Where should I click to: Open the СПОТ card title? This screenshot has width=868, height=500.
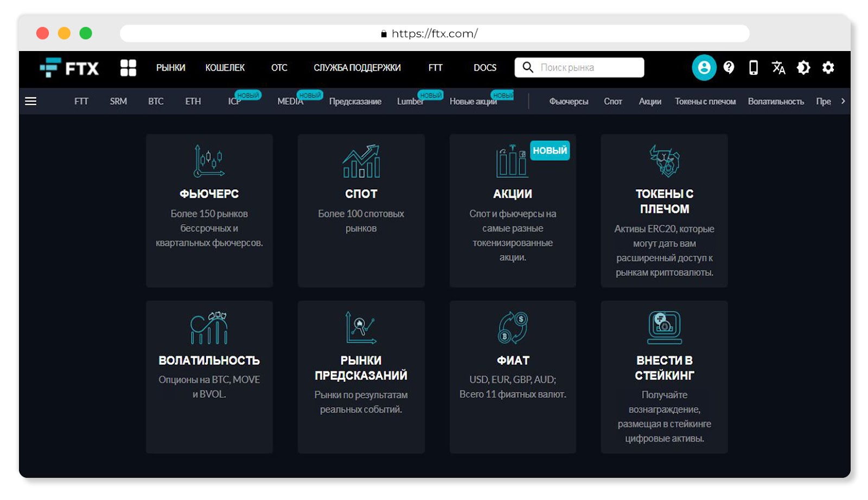coord(361,194)
